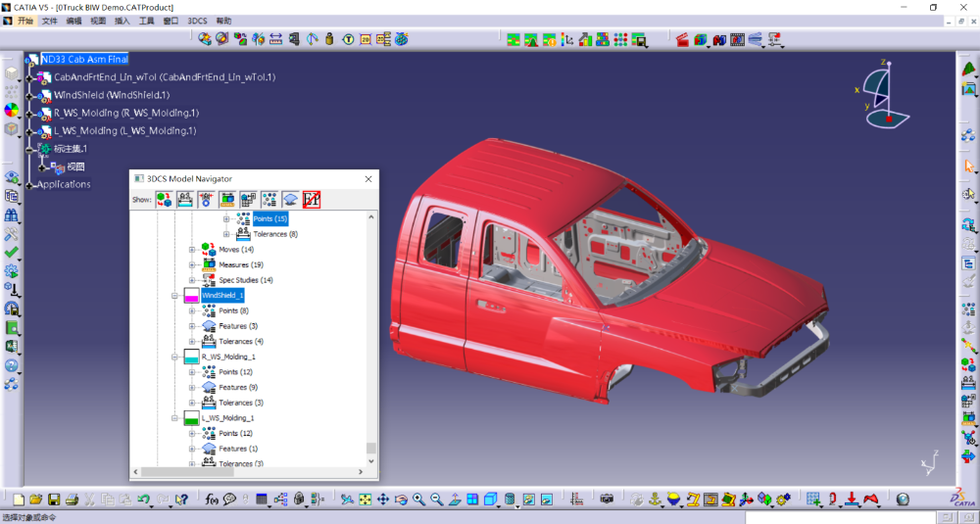980x524 pixels.
Task: Select CabAndFrtEnd_Lin_wTol in specification tree
Action: coord(165,77)
